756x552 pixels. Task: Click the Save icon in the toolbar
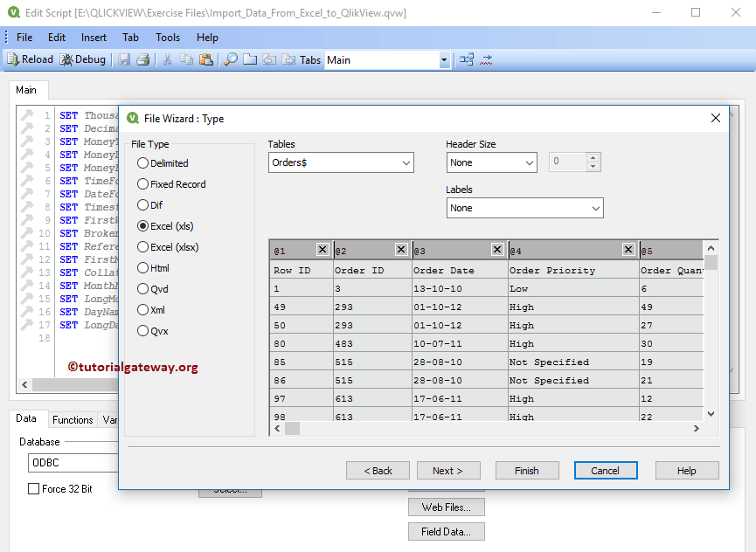[124, 59]
